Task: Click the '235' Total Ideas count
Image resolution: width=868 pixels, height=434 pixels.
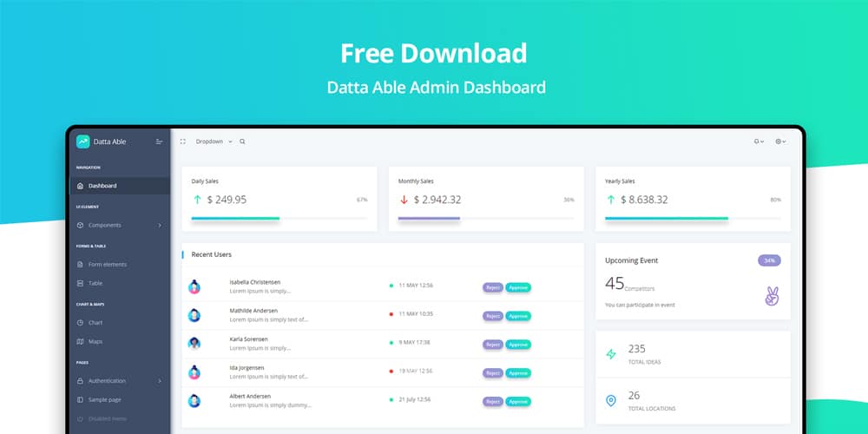Action: tap(636, 349)
